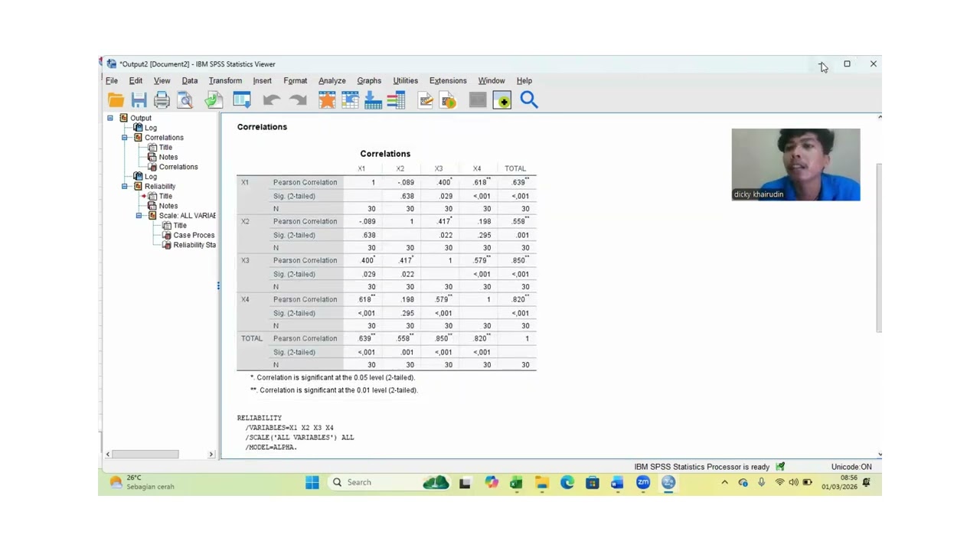Click the grayed-out Designate Window icon
Screen dimensions: 980x551
click(478, 99)
